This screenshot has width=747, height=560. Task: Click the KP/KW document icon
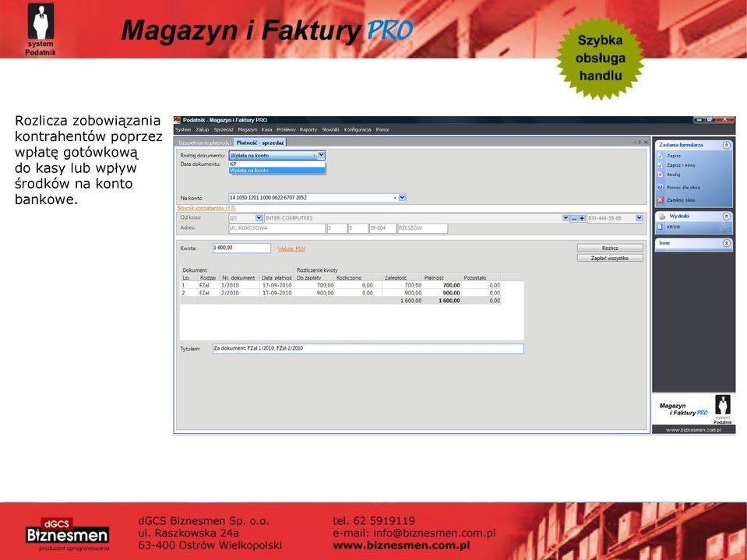[661, 227]
